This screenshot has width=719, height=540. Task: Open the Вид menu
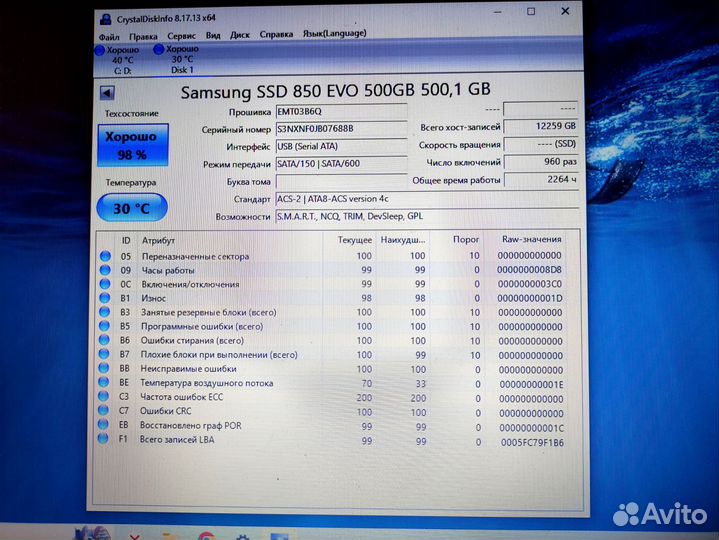[x=213, y=35]
